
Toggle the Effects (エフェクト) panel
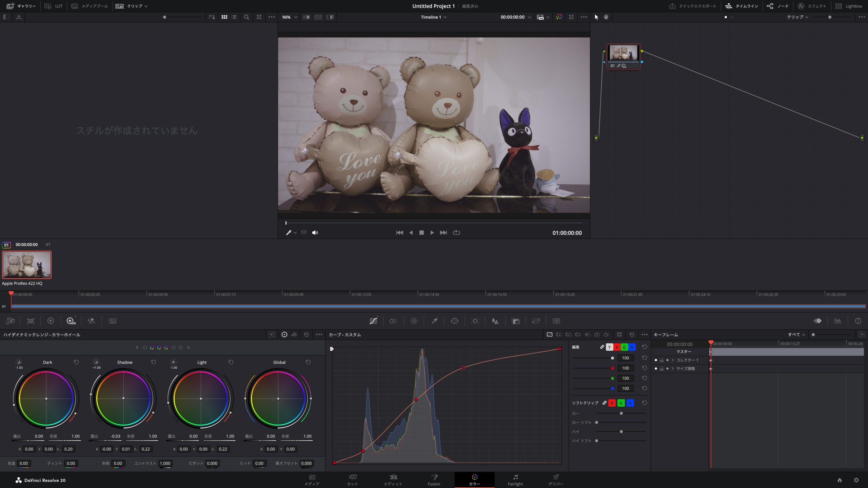(812, 6)
